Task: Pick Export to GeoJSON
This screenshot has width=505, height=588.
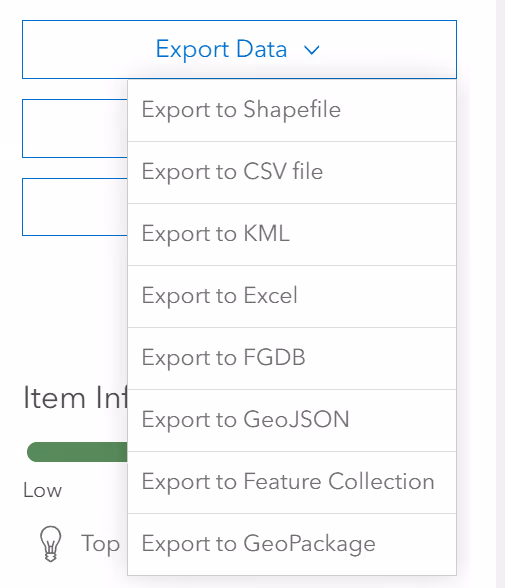Action: [x=292, y=420]
